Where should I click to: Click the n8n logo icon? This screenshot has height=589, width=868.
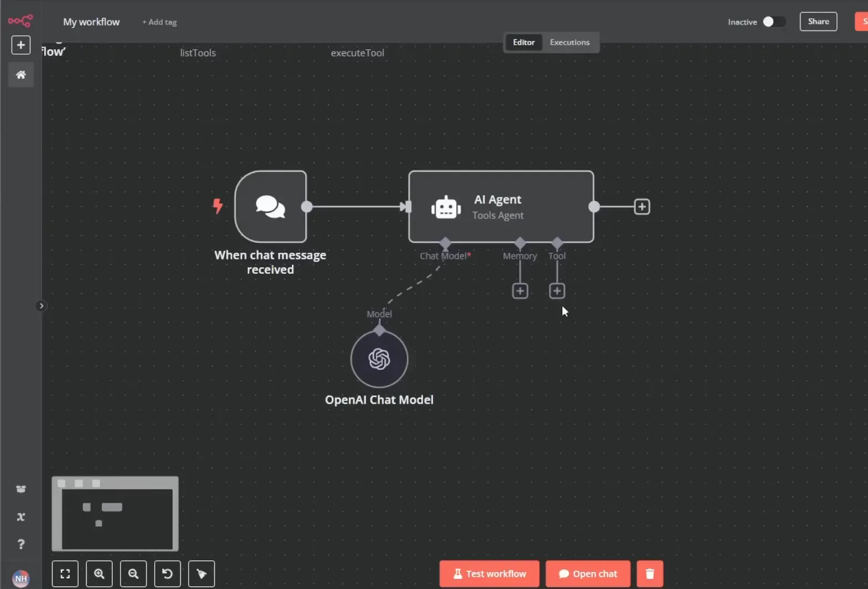coord(20,21)
